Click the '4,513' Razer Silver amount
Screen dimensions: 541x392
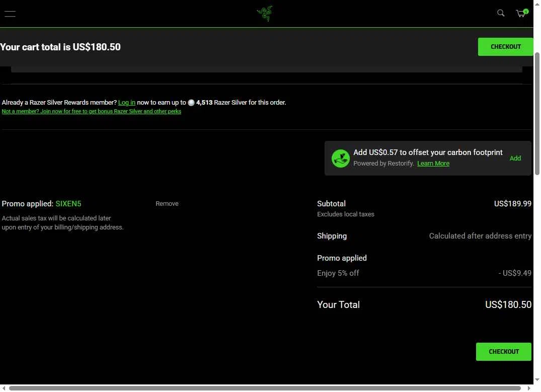point(204,103)
